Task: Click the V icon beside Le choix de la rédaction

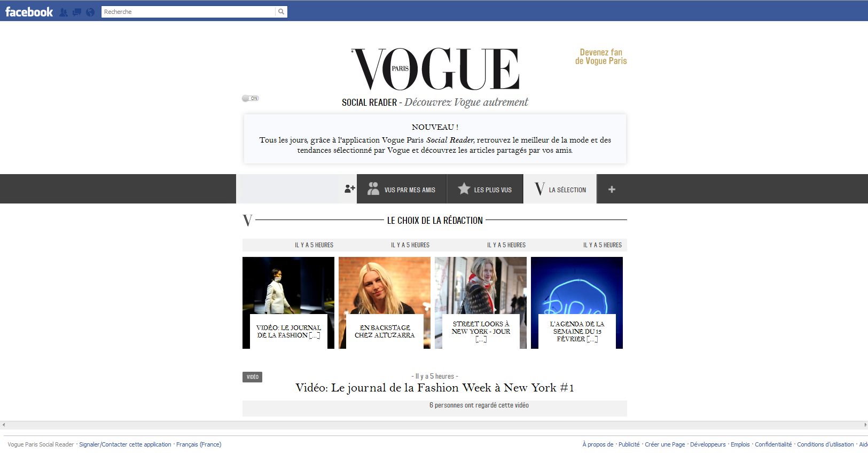Action: [x=247, y=220]
